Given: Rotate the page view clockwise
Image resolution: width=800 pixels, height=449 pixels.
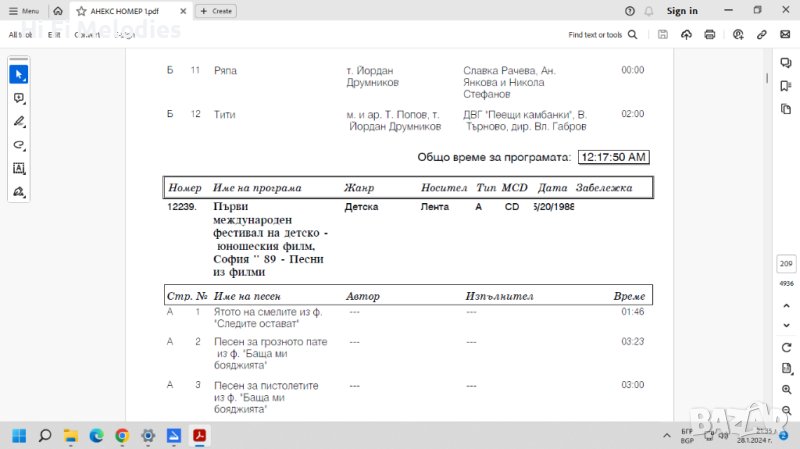Looking at the screenshot, I should [786, 345].
